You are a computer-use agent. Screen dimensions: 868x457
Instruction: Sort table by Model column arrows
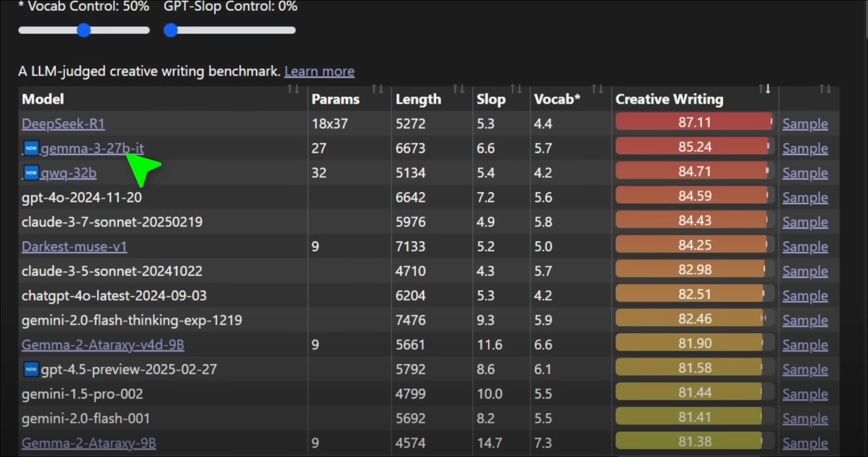coord(293,89)
